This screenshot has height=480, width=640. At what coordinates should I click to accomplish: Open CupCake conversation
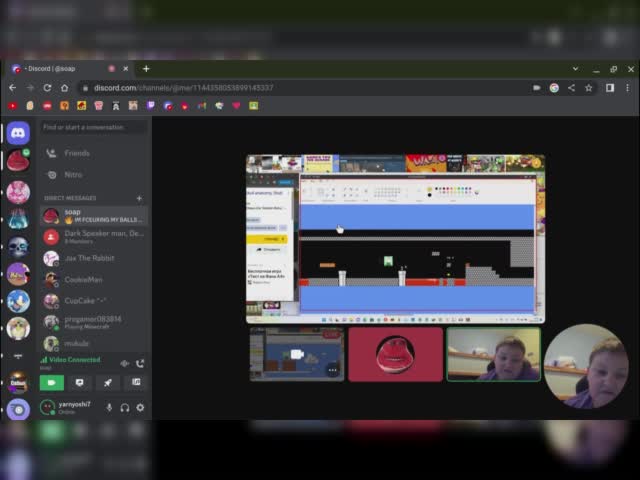[94, 301]
